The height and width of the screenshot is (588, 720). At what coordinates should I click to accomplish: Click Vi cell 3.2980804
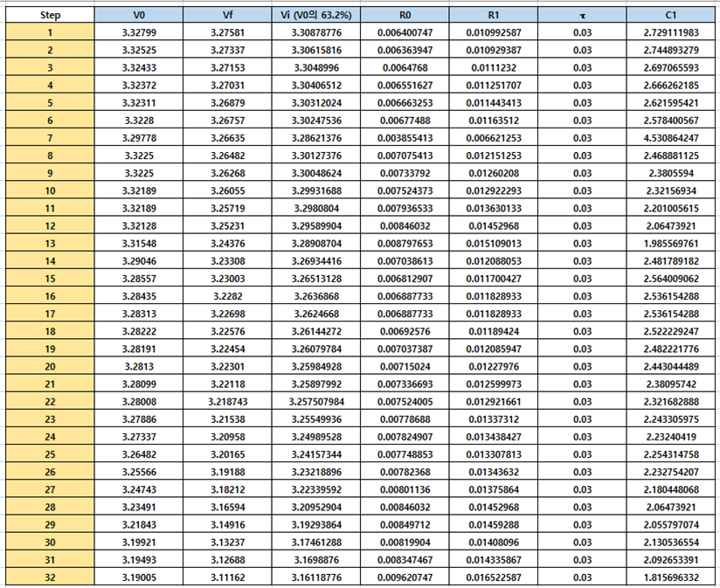[x=316, y=209]
